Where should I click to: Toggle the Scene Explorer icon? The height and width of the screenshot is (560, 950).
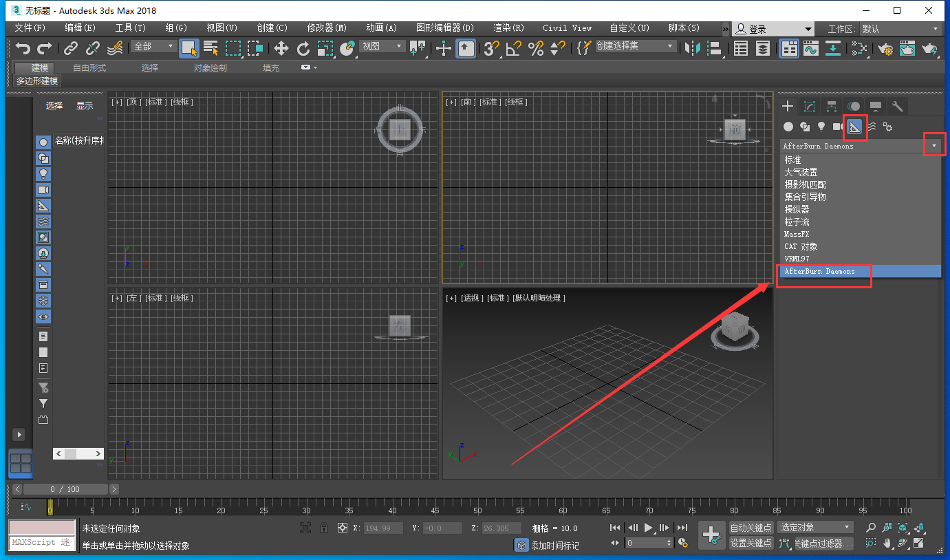coord(740,48)
